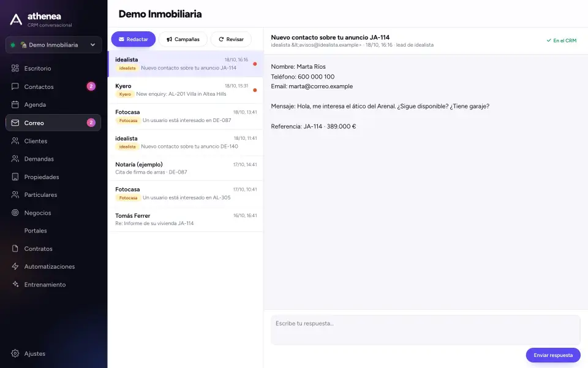The image size is (588, 368).
Task: Open Agenda section
Action: pyautogui.click(x=53, y=104)
